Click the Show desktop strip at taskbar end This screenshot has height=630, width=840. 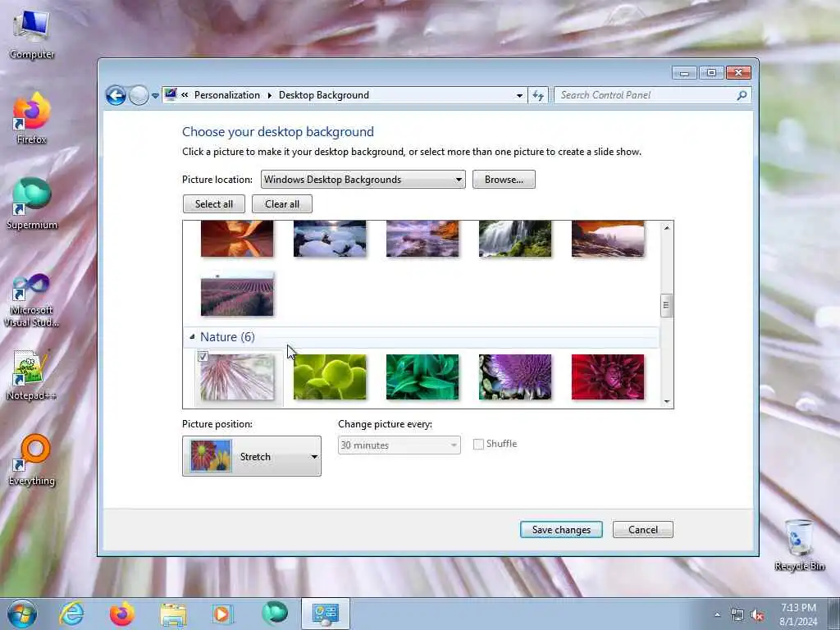click(834, 614)
